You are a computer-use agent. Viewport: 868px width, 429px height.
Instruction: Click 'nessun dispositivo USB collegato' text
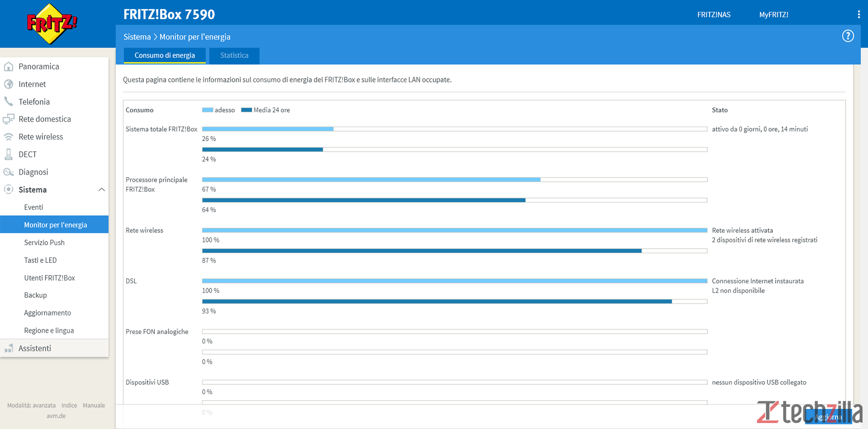pos(759,382)
